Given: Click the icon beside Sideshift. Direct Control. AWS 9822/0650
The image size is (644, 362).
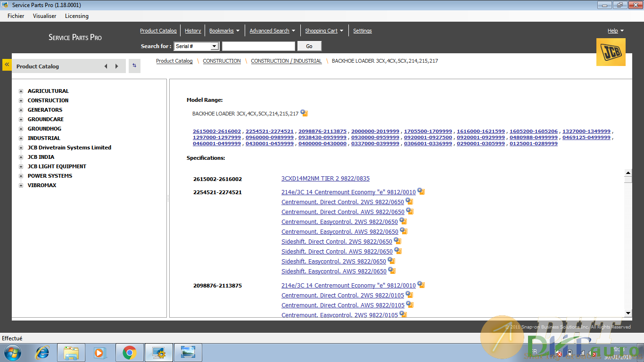Looking at the screenshot, I should pyautogui.click(x=398, y=251).
